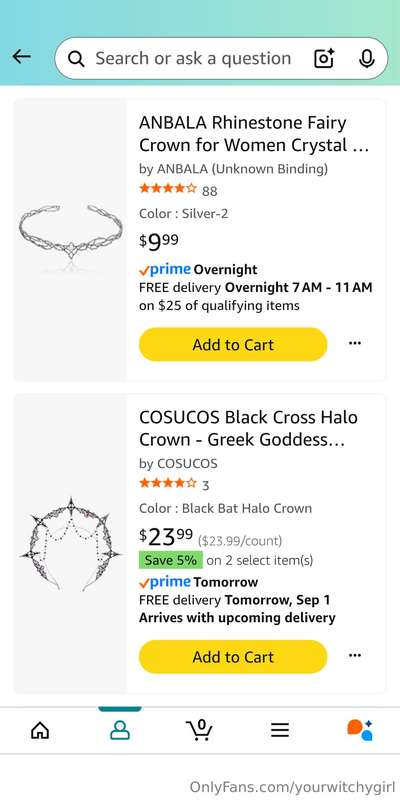Go to Home tab icon

(40, 731)
